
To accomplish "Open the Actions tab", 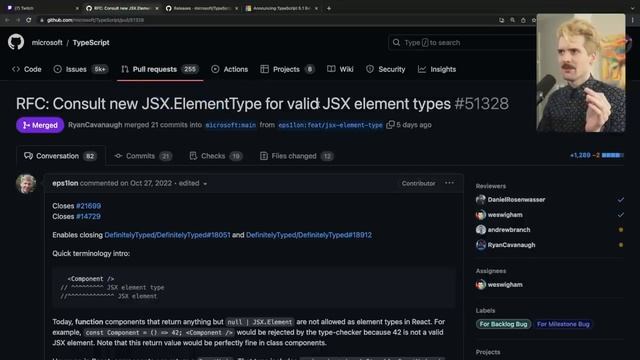I will pos(230,69).
